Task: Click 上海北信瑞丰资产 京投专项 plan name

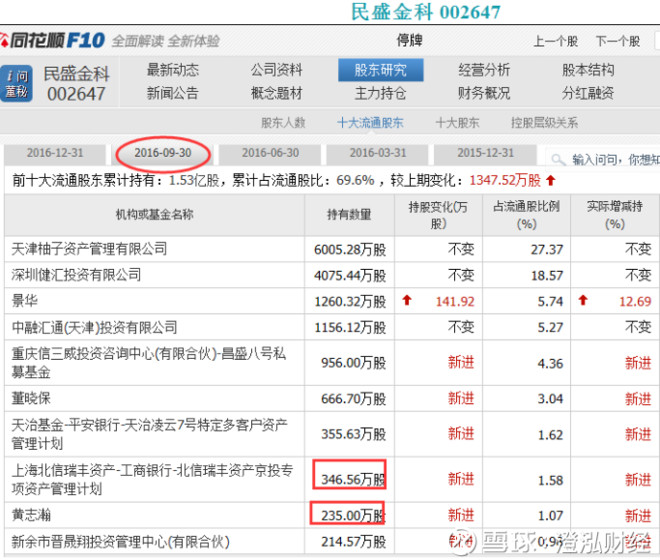Action: (x=152, y=479)
